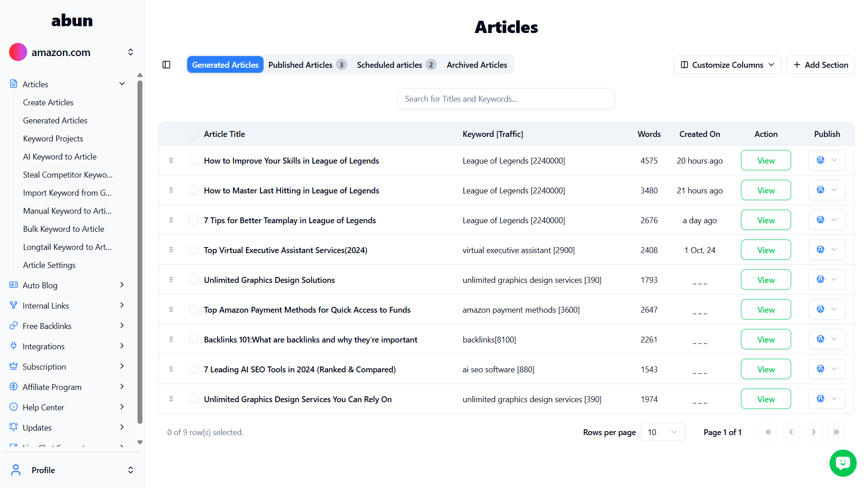View the Backlinks 101 article
Screen dimensions: 868x488
766,339
